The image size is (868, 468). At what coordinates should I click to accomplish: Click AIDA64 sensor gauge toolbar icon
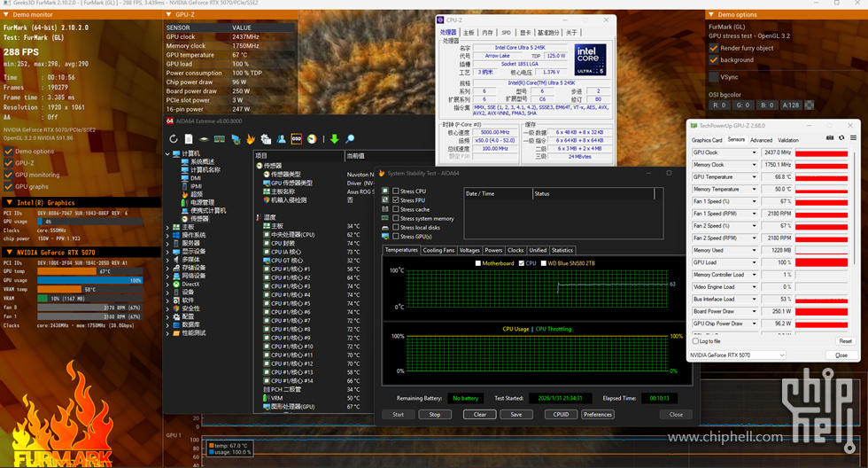pyautogui.click(x=312, y=139)
